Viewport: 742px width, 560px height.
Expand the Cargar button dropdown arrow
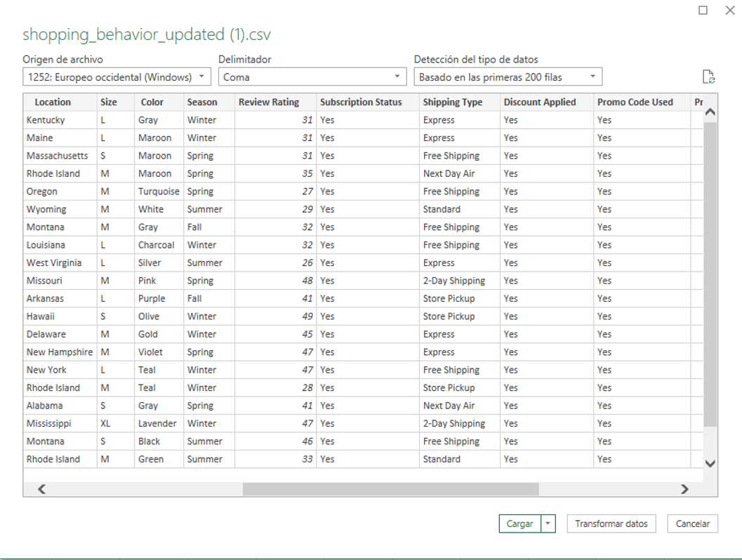548,524
